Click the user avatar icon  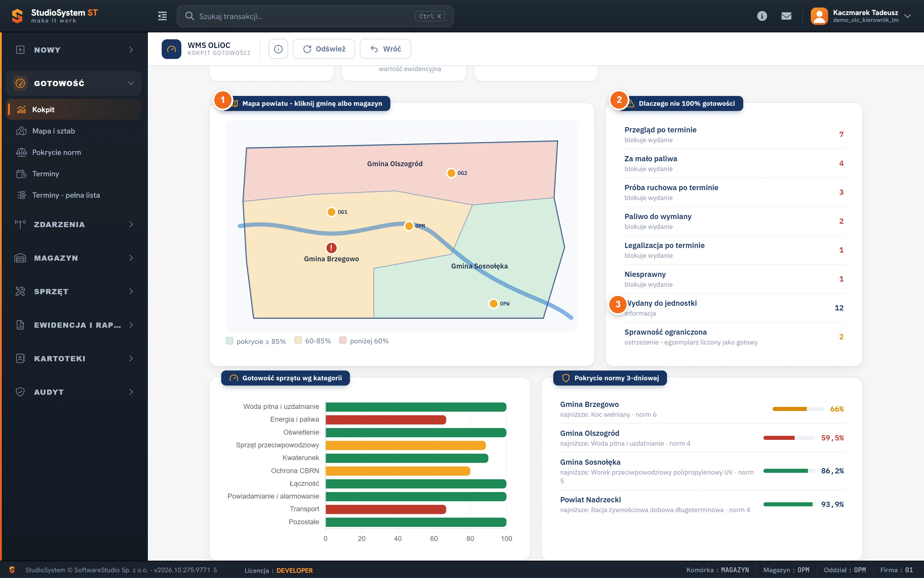[x=819, y=16]
